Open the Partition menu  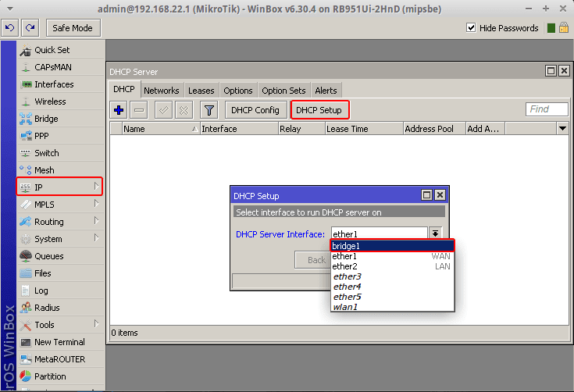pyautogui.click(x=60, y=376)
